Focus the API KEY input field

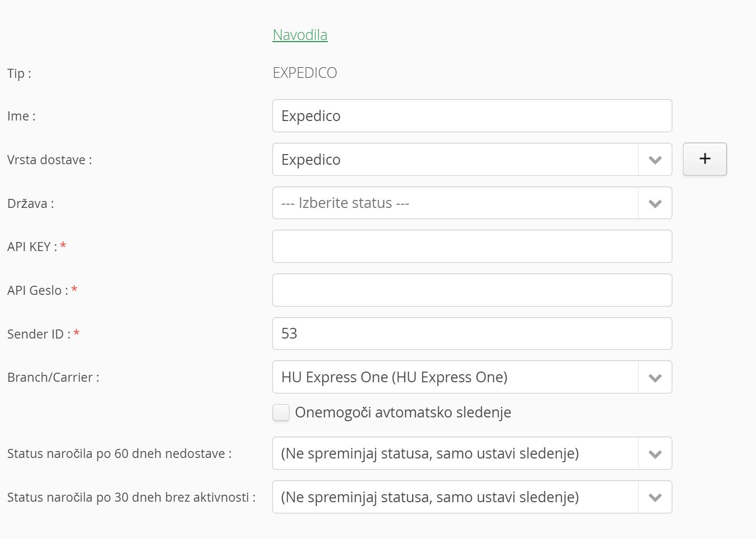tap(472, 246)
